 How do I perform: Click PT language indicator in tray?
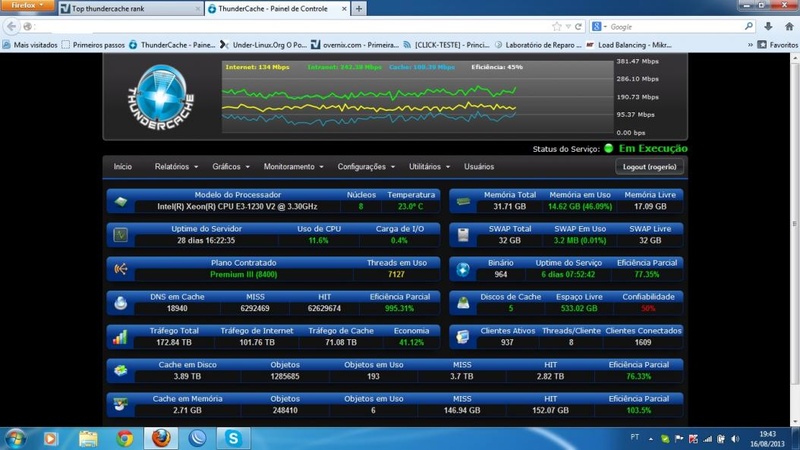coord(634,437)
